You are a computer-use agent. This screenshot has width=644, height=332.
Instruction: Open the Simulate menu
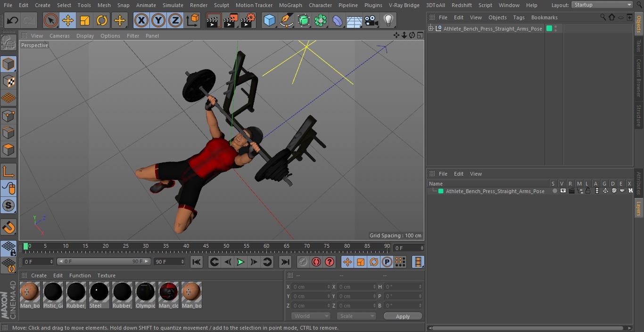(x=173, y=5)
